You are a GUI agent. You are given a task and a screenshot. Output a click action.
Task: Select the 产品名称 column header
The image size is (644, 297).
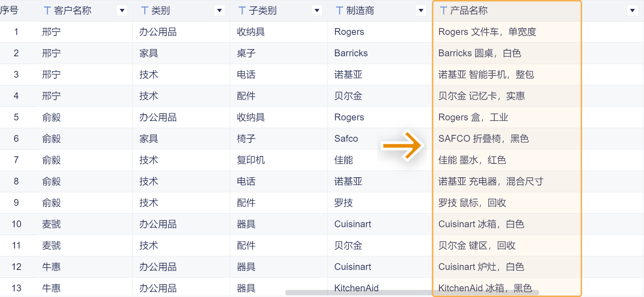click(x=469, y=11)
